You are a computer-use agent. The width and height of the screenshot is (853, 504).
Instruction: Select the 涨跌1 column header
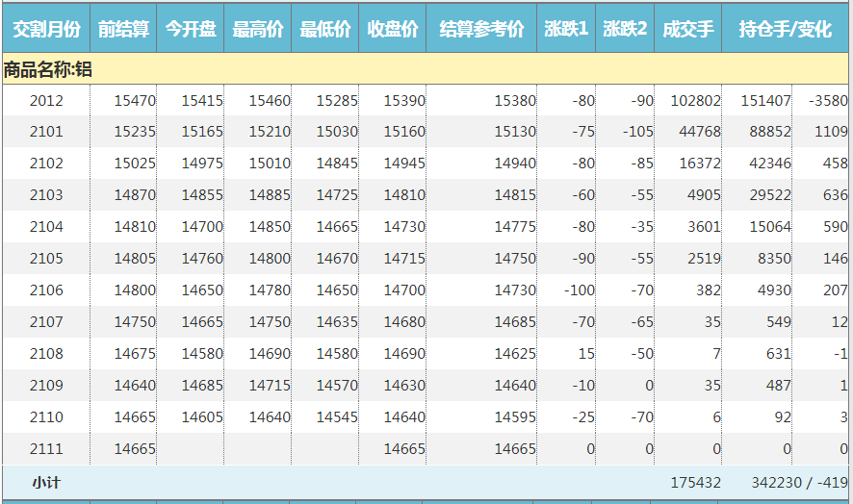coord(566,30)
